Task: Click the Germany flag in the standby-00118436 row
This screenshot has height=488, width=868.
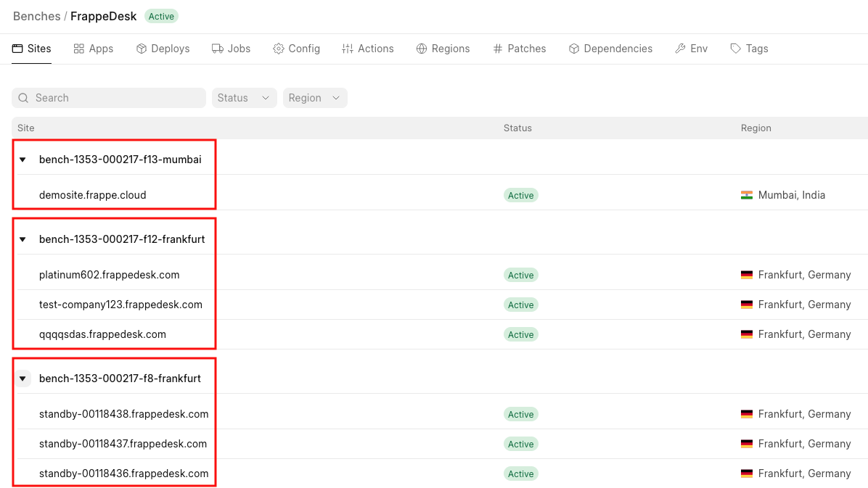Action: [x=747, y=473]
